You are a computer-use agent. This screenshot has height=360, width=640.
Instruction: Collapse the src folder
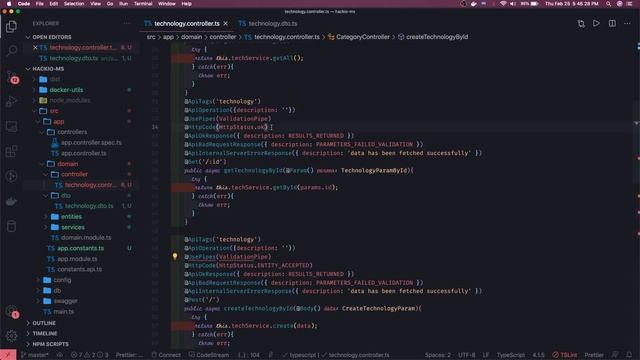[x=54, y=111]
